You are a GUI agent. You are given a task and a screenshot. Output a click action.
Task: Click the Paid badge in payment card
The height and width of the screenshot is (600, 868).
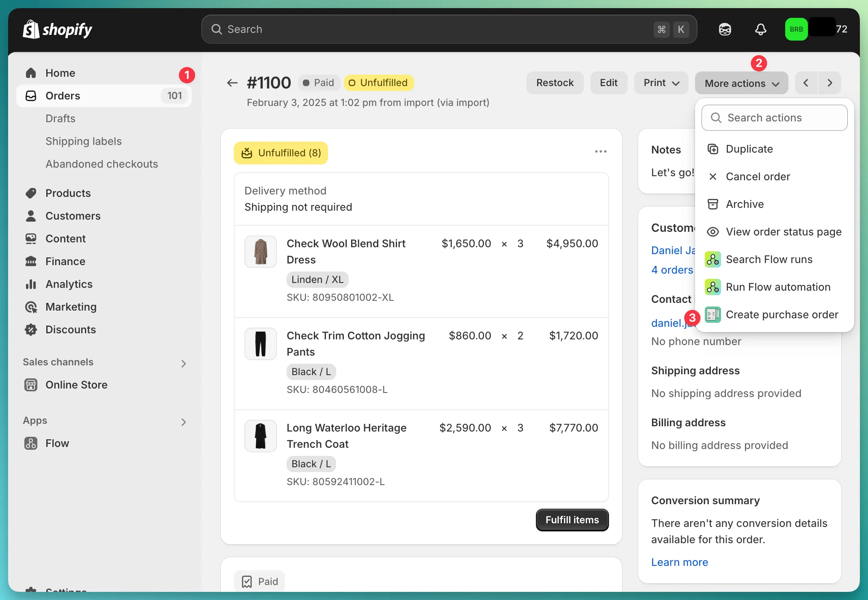pyautogui.click(x=259, y=582)
